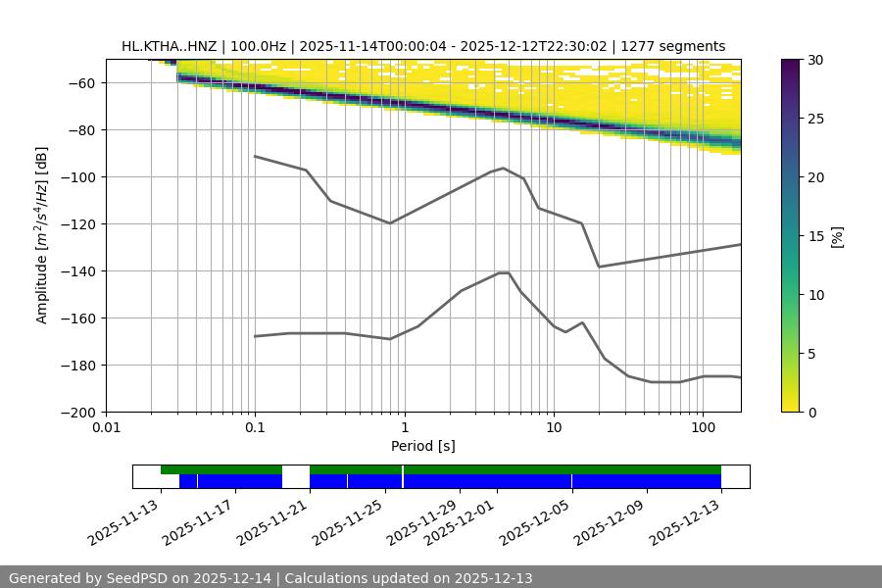This screenshot has height=588, width=882.
Task: Select the 30 tick on the colorbar
Action: point(817,60)
